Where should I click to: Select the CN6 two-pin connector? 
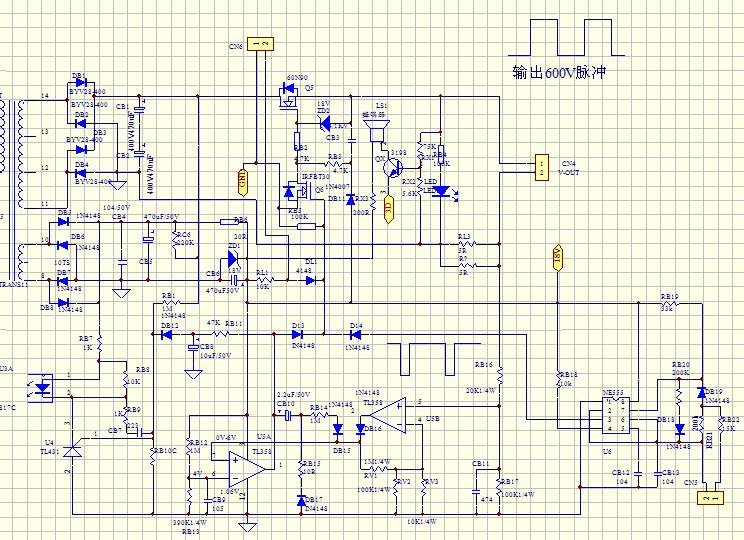click(x=260, y=44)
